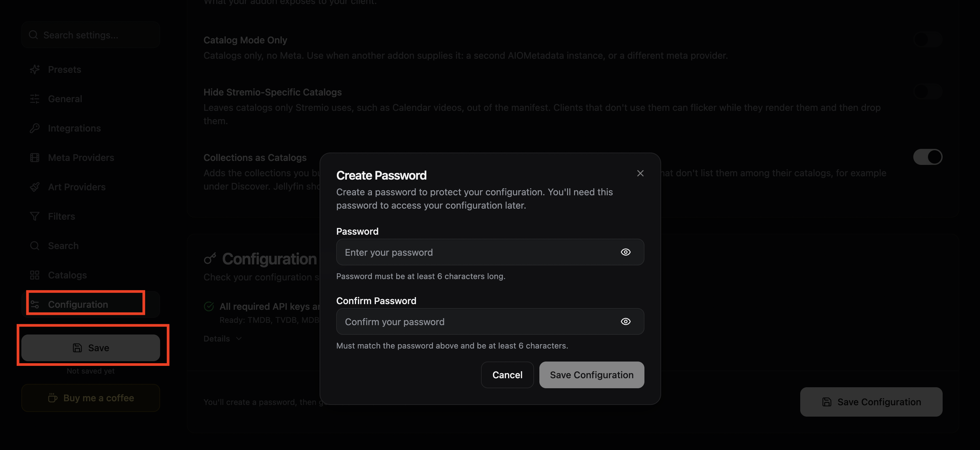Image resolution: width=980 pixels, height=450 pixels.
Task: Click the General sliders icon
Action: point(35,98)
